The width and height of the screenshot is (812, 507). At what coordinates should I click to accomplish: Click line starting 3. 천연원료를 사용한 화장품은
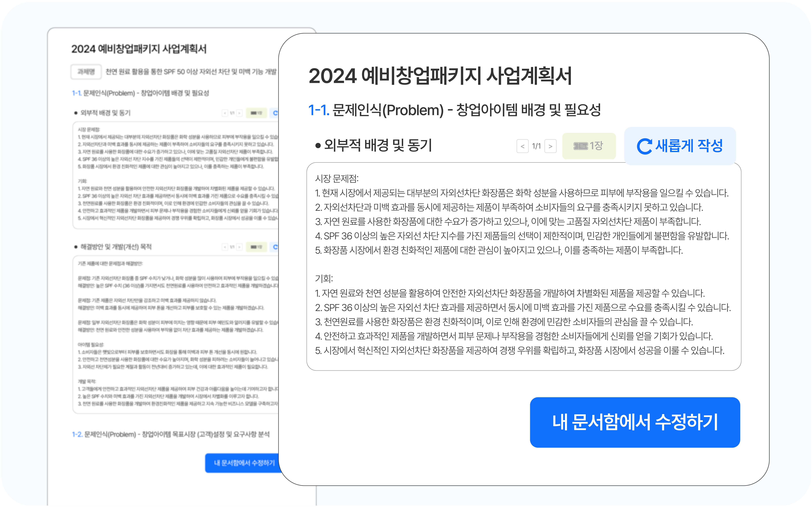[x=504, y=322]
